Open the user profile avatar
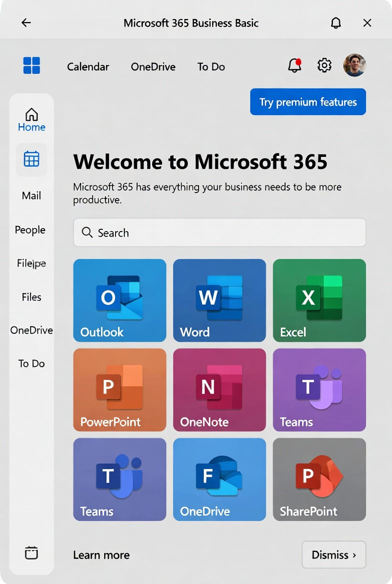The height and width of the screenshot is (584, 392). pyautogui.click(x=354, y=65)
